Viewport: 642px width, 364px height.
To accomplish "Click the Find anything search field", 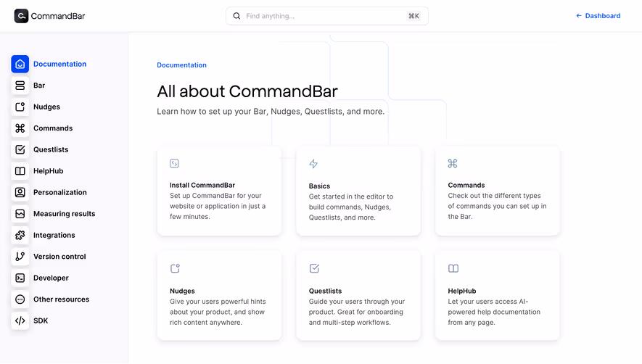I will click(x=327, y=16).
